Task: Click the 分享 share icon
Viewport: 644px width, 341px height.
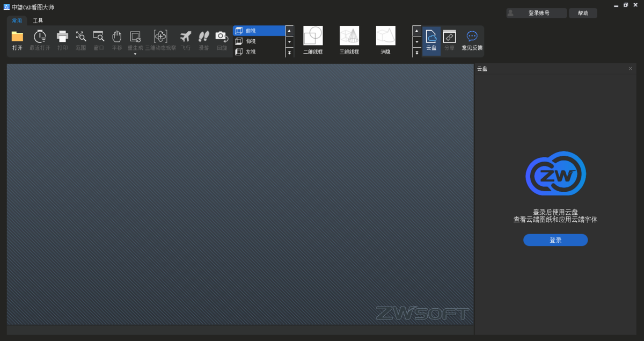Action: [450, 41]
